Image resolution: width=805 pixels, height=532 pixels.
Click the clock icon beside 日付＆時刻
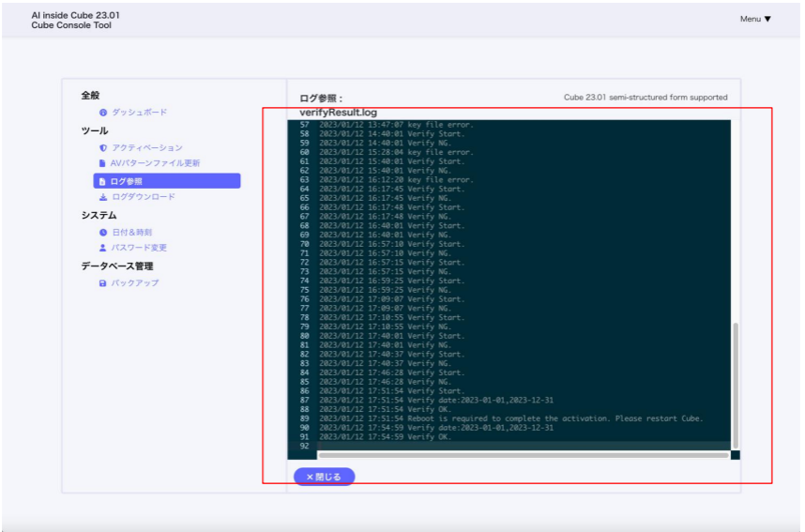tap(103, 232)
